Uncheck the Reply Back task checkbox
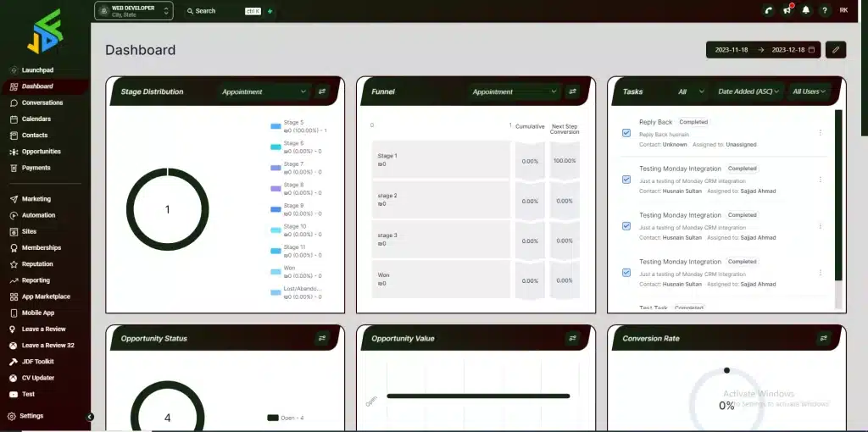The height and width of the screenshot is (432, 868). coord(626,133)
